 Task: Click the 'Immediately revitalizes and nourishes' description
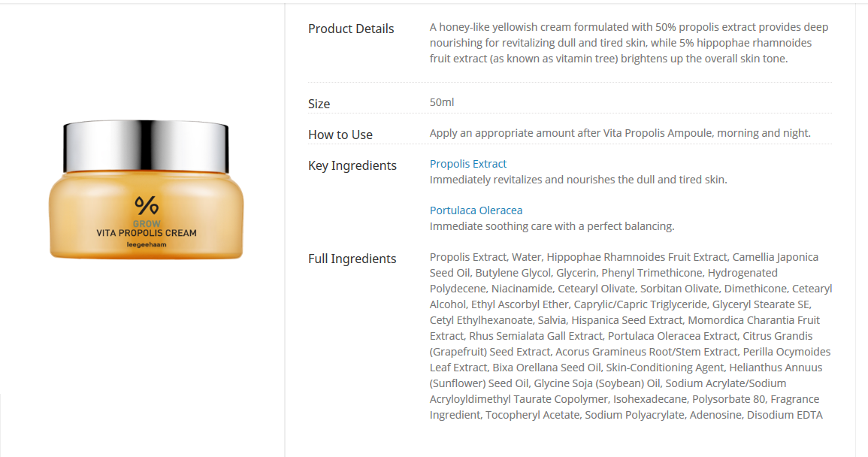tap(578, 180)
